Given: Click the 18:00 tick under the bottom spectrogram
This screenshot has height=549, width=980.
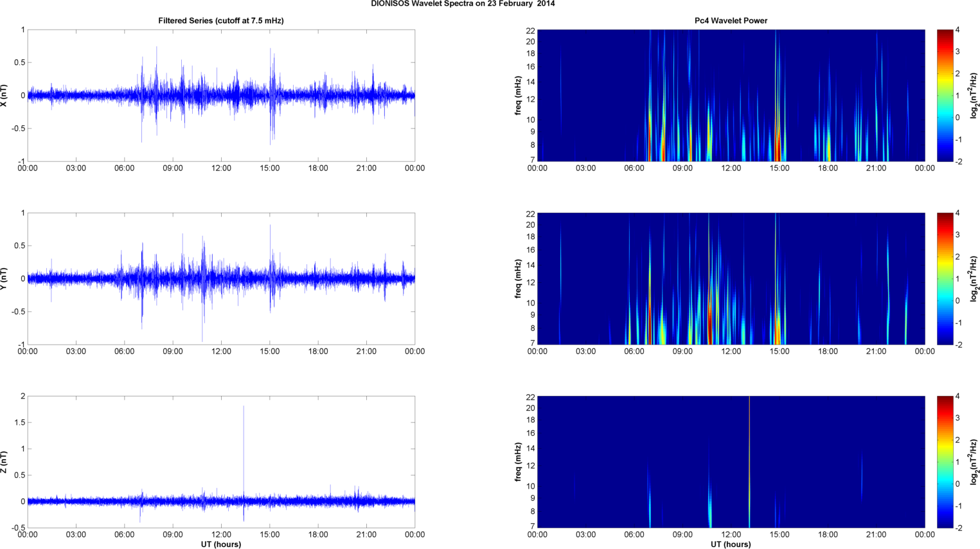Looking at the screenshot, I should 828,535.
